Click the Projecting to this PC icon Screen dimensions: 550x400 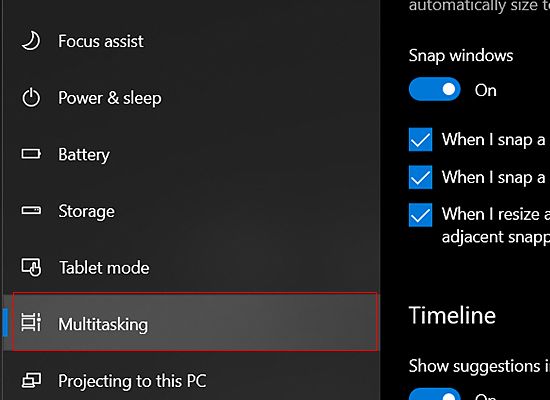point(31,381)
